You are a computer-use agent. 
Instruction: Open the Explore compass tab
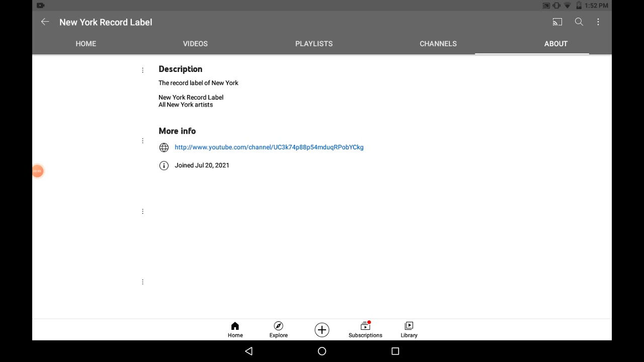pos(278,330)
